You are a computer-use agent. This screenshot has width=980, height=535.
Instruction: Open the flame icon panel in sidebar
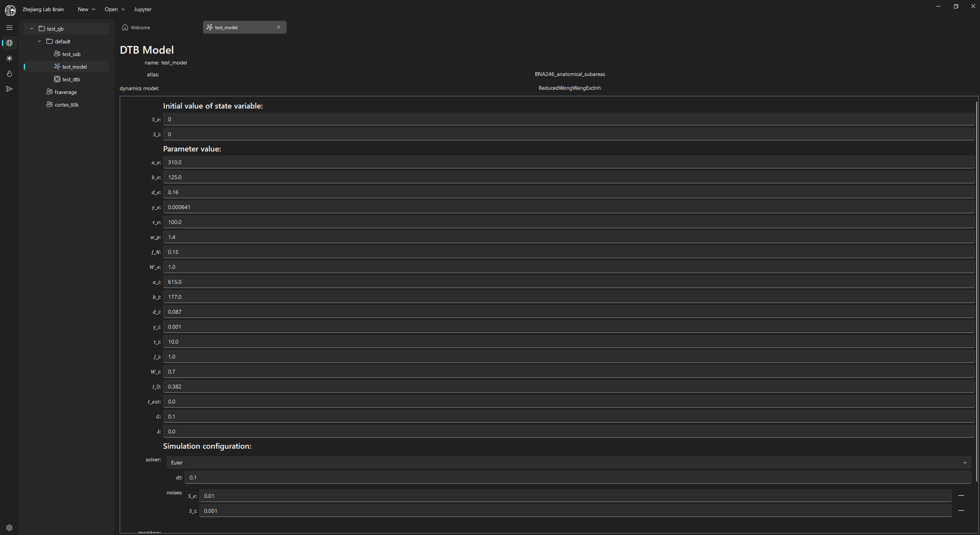pos(9,74)
